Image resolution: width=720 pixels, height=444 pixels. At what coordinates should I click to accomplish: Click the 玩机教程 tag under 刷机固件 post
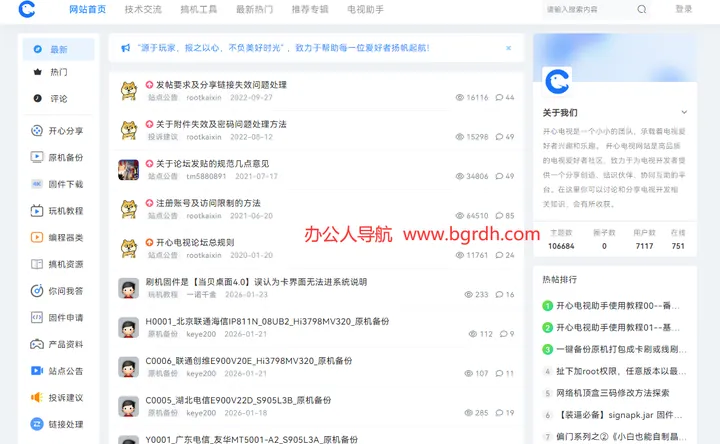163,294
